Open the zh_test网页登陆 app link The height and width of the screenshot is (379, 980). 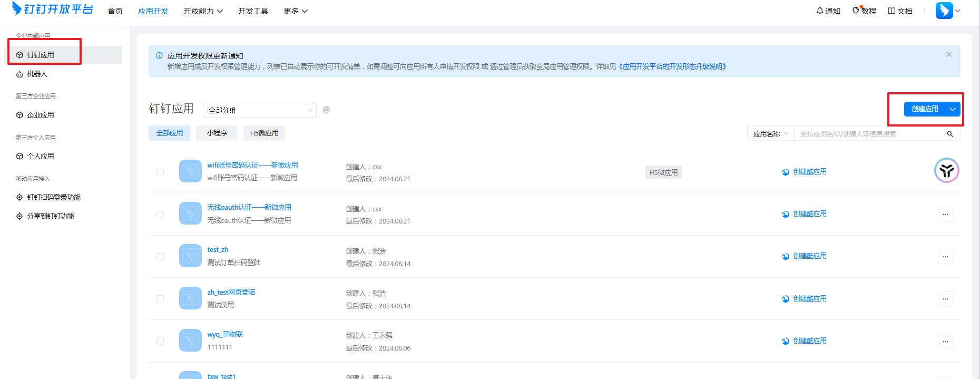[231, 292]
